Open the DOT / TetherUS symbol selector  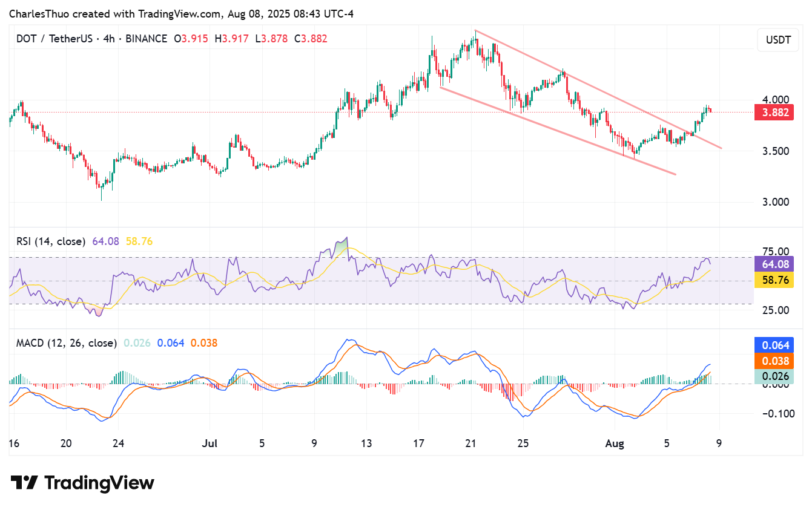click(54, 38)
